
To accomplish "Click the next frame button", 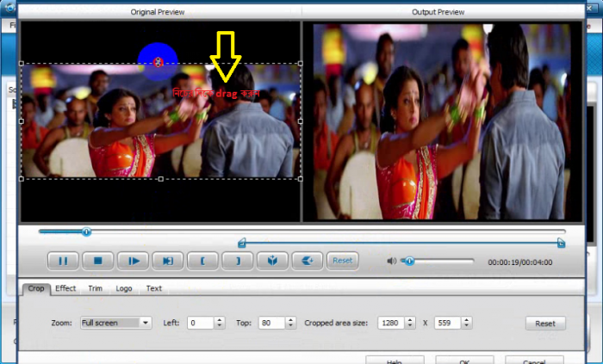I will pos(133,261).
